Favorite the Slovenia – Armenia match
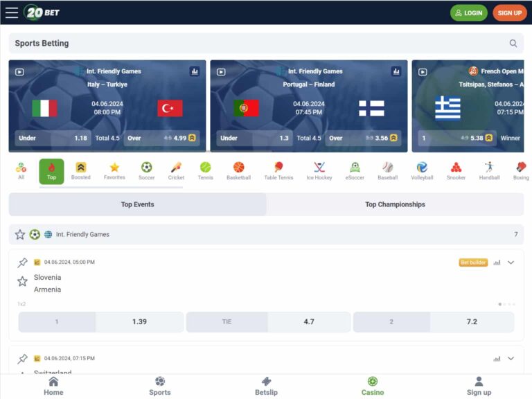This screenshot has width=532, height=399. pyautogui.click(x=22, y=281)
